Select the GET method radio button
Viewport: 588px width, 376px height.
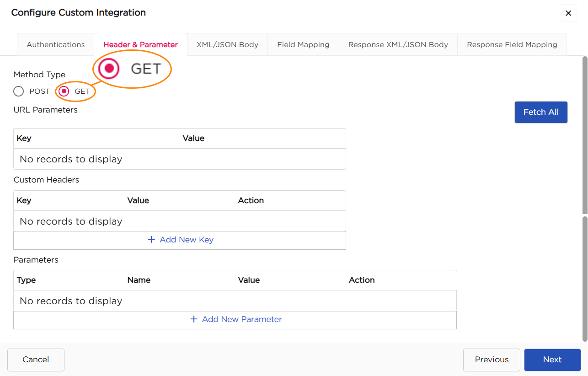pos(64,91)
